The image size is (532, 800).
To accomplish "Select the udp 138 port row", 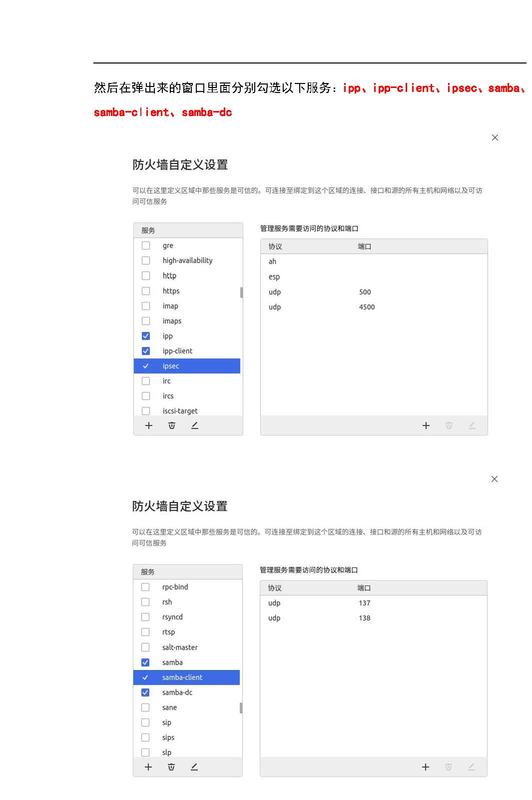I will tap(373, 618).
